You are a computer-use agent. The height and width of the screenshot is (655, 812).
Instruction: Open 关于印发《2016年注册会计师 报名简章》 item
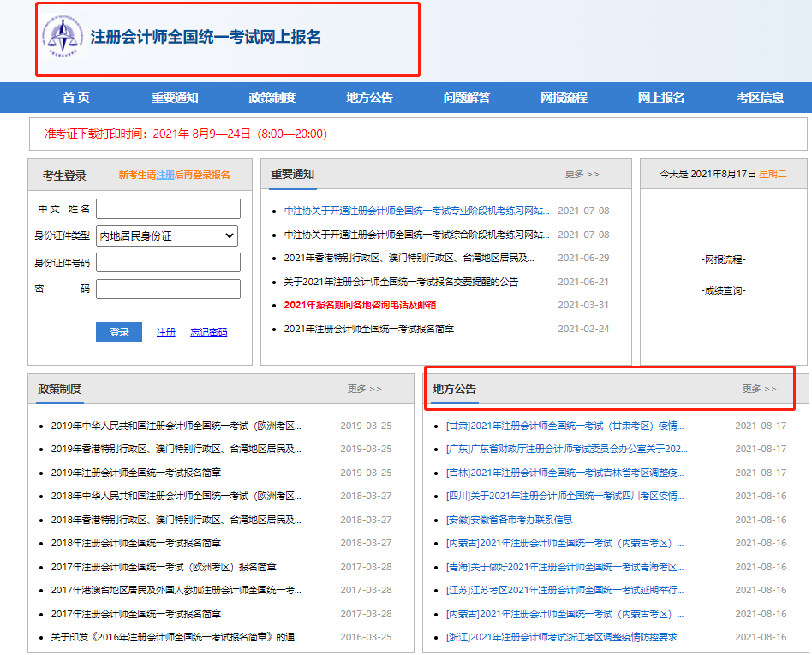pos(176,637)
